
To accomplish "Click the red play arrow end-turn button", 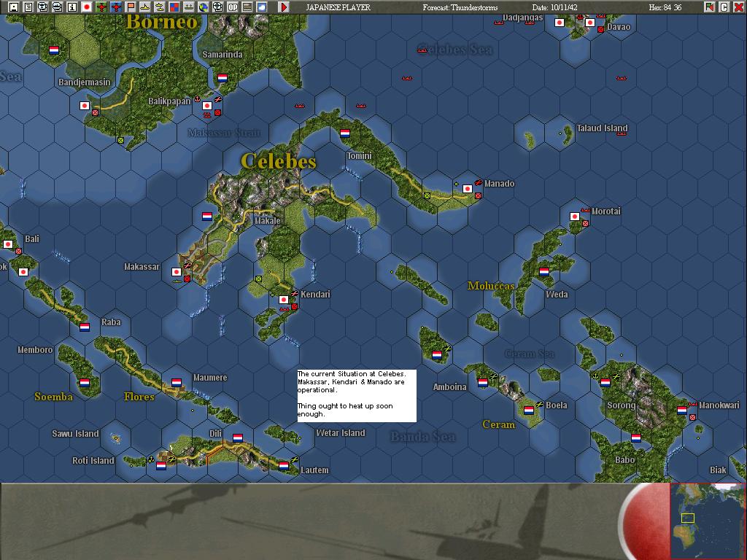I will pos(284,7).
